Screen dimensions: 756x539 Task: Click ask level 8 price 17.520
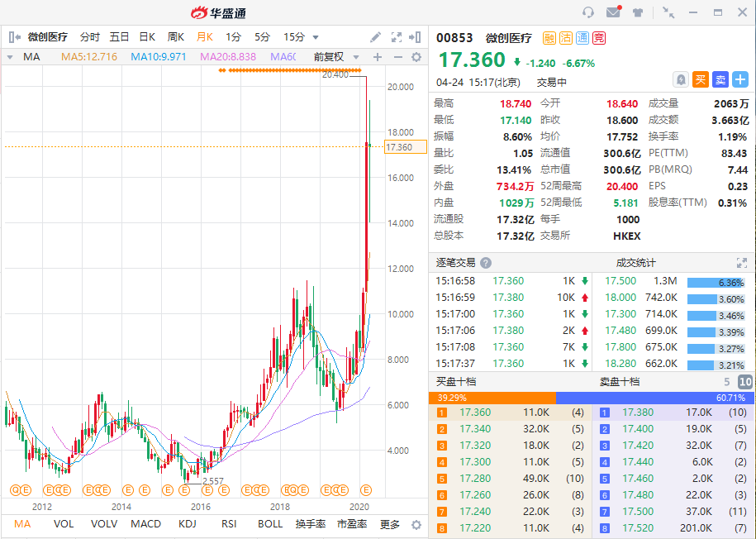(x=638, y=528)
